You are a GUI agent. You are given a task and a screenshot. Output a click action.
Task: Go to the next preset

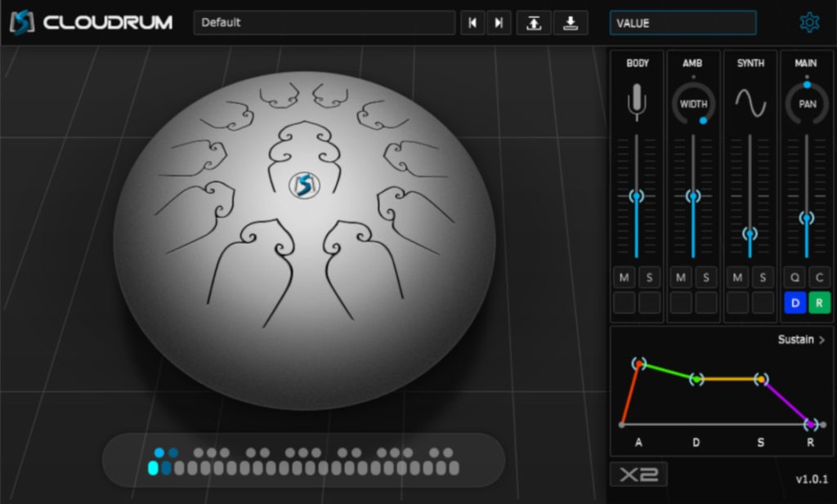pyautogui.click(x=499, y=23)
